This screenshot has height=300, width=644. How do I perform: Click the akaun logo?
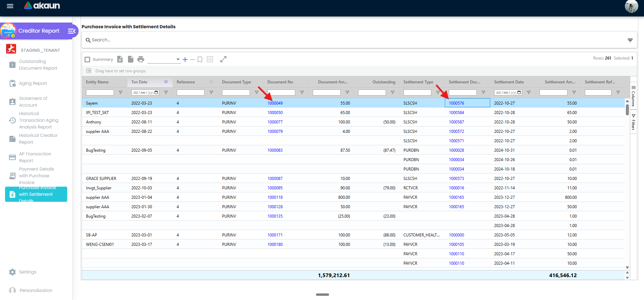click(x=42, y=5)
